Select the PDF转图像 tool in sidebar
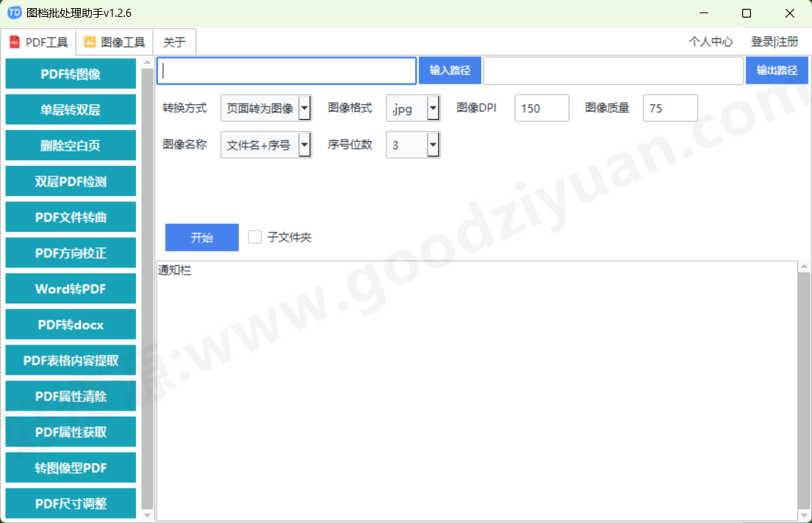Image resolution: width=812 pixels, height=523 pixels. coord(70,73)
